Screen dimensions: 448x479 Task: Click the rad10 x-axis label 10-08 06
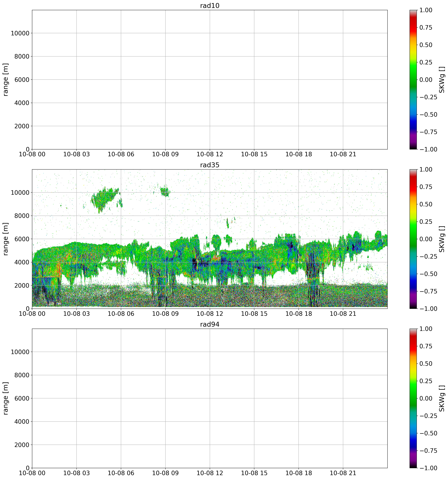[121, 154]
